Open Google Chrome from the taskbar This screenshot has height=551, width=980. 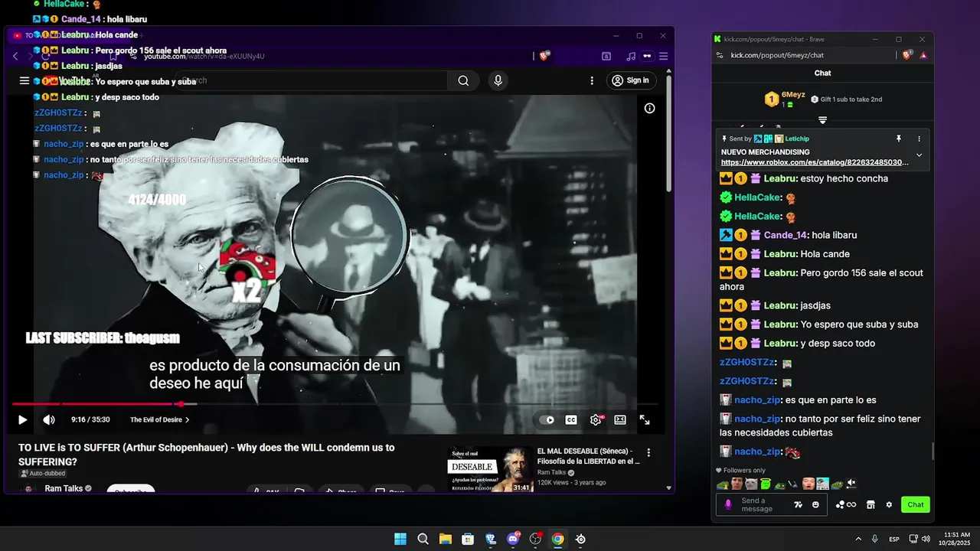point(557,539)
